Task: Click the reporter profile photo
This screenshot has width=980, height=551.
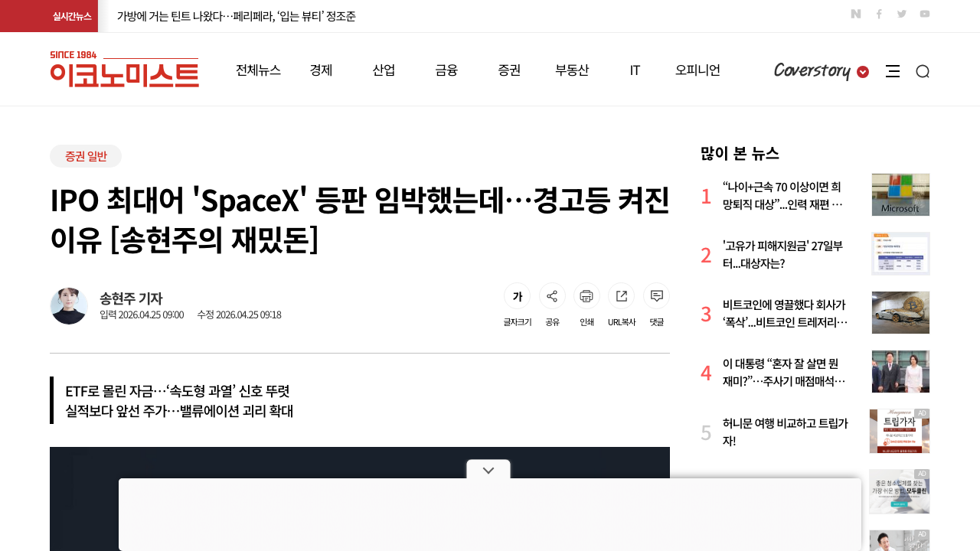Action: pos(69,306)
